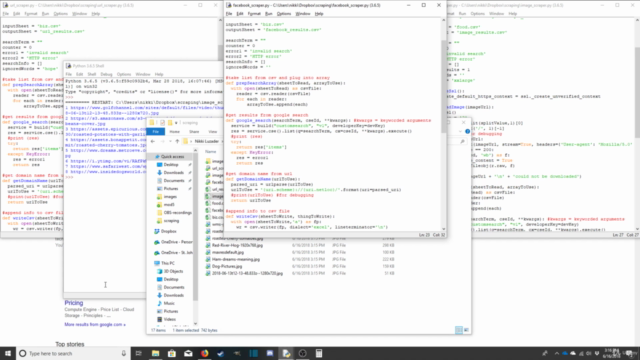Click breadcrumb arrow before Nikki Luzader
This screenshot has width=640, height=360.
tap(191, 141)
